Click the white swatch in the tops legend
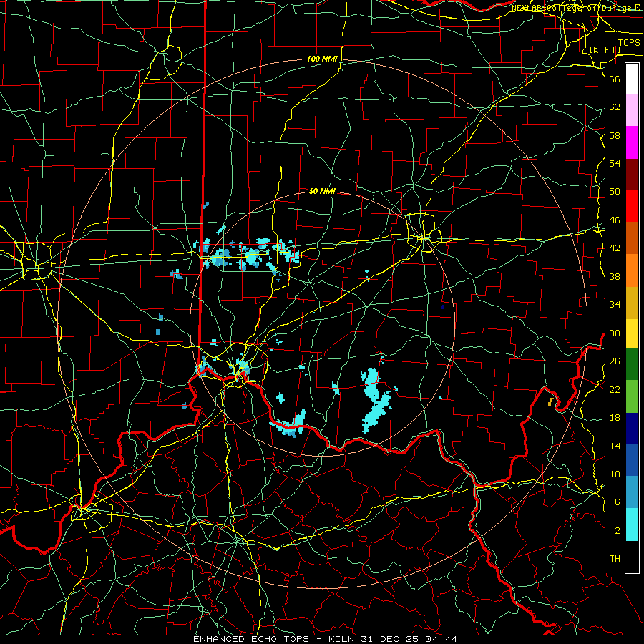 point(632,79)
